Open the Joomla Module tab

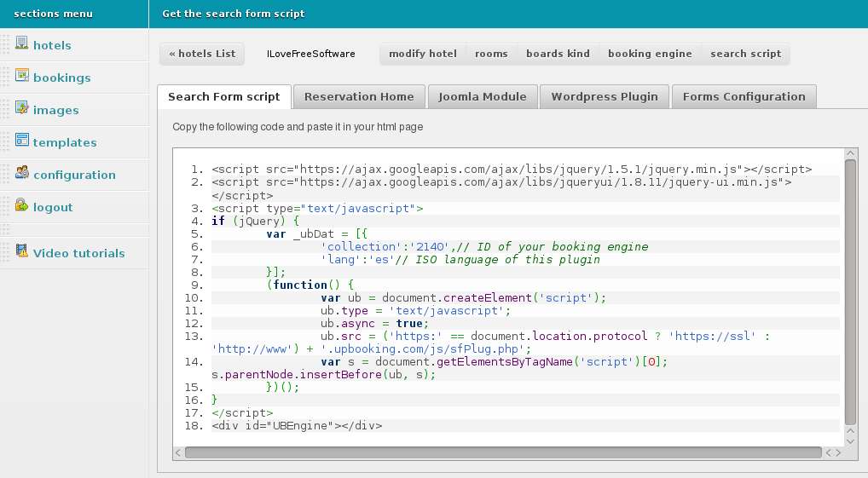483,97
